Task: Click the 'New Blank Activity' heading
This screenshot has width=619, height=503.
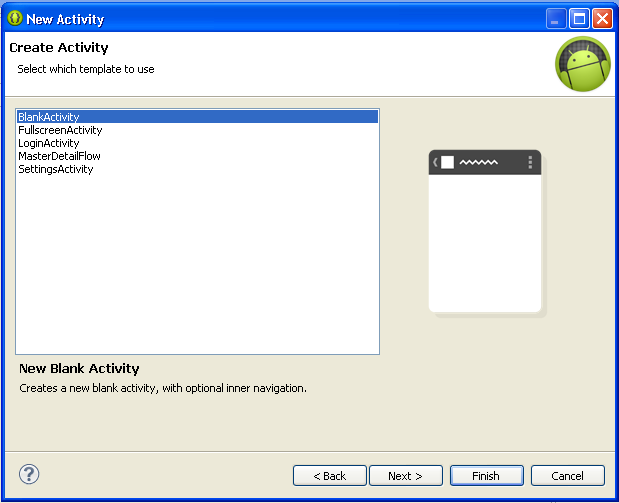Action: click(79, 368)
